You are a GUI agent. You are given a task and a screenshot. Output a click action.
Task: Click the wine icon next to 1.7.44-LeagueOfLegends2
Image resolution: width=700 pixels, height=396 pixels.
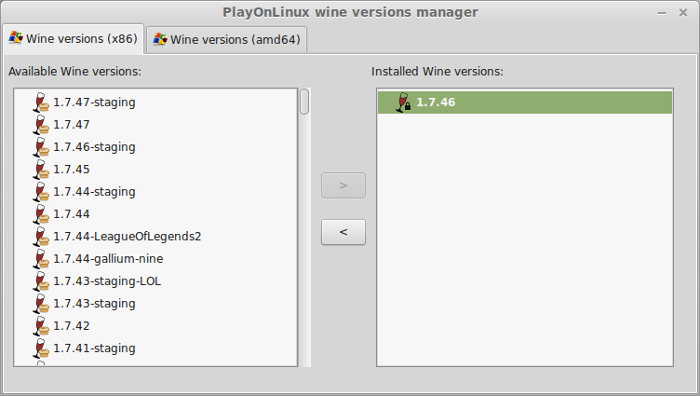[41, 236]
